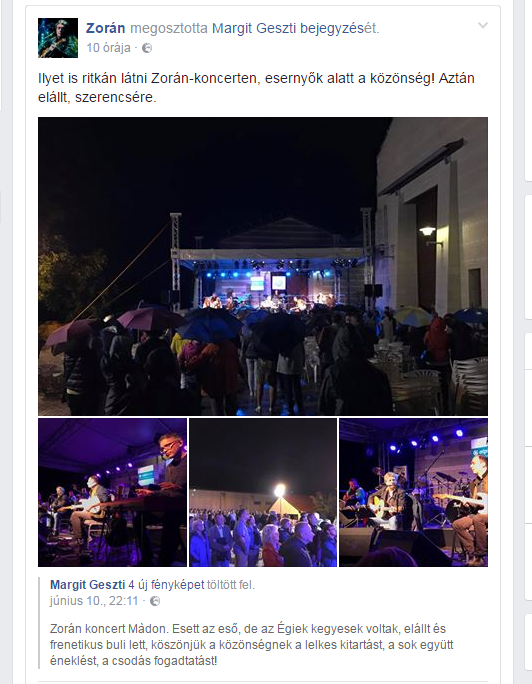Click the '4 új fényképet' link
This screenshot has width=532, height=684.
166,585
